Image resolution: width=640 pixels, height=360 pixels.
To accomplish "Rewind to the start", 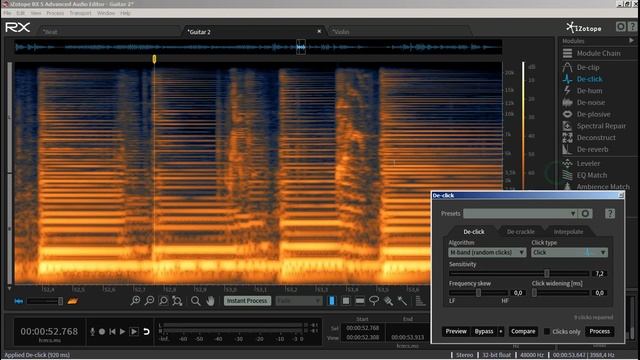I will coord(112,332).
